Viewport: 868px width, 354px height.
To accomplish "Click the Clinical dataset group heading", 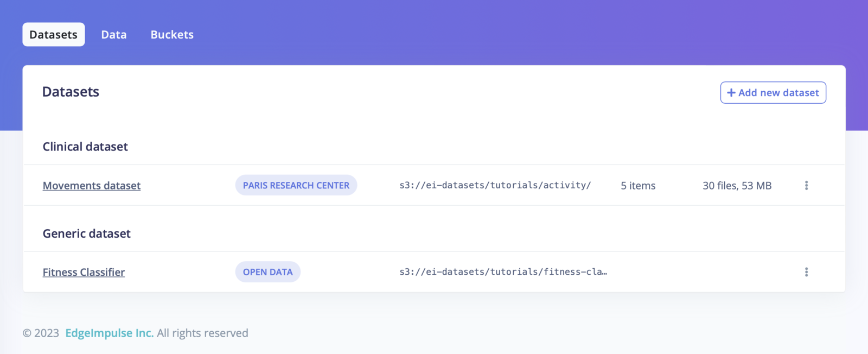I will coord(85,147).
